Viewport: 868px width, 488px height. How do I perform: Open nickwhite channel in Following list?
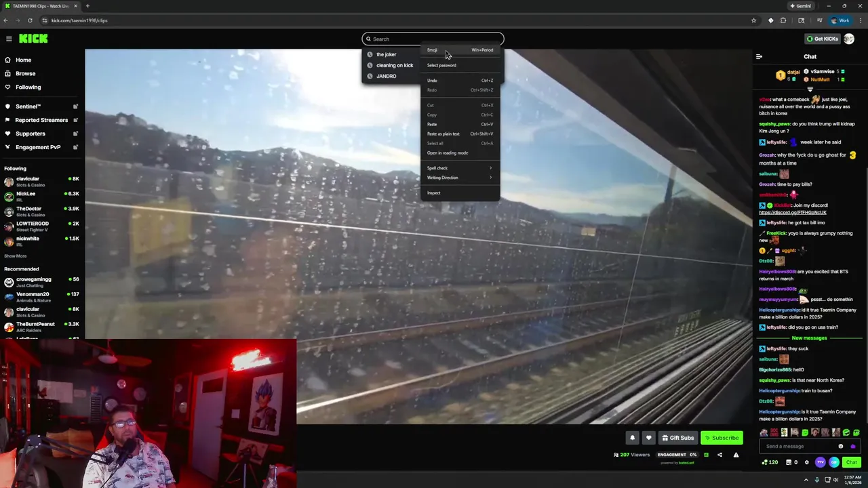[x=42, y=241]
